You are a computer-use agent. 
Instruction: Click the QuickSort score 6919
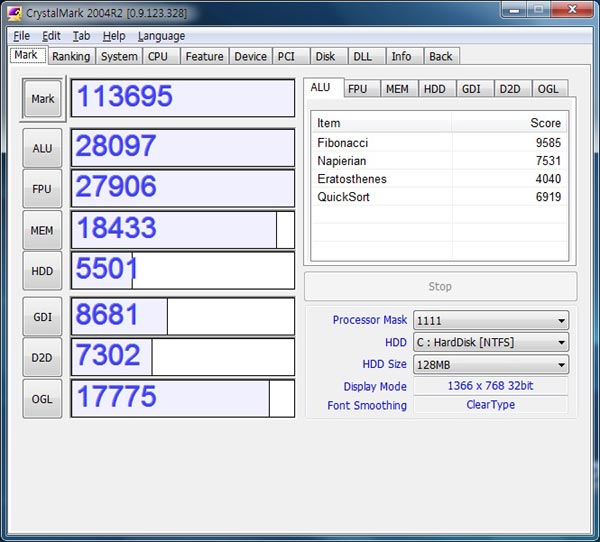coord(548,197)
